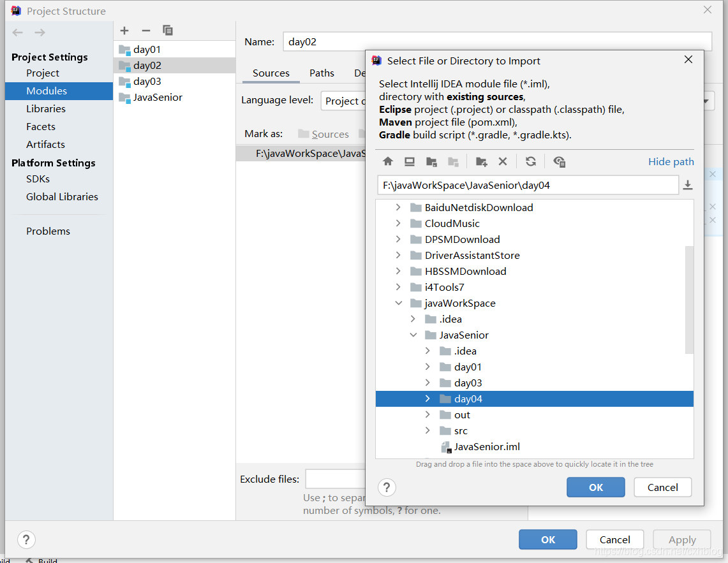Select the day04 folder row

pos(535,398)
